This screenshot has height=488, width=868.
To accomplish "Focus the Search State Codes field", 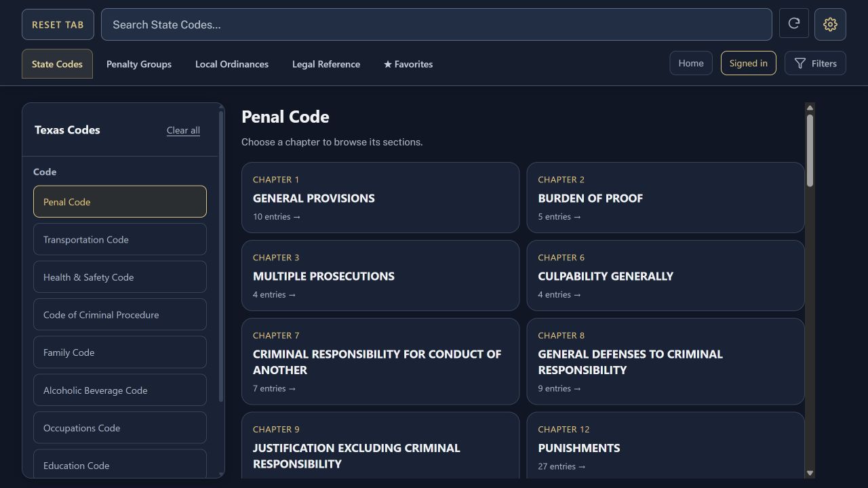I will coord(437,24).
